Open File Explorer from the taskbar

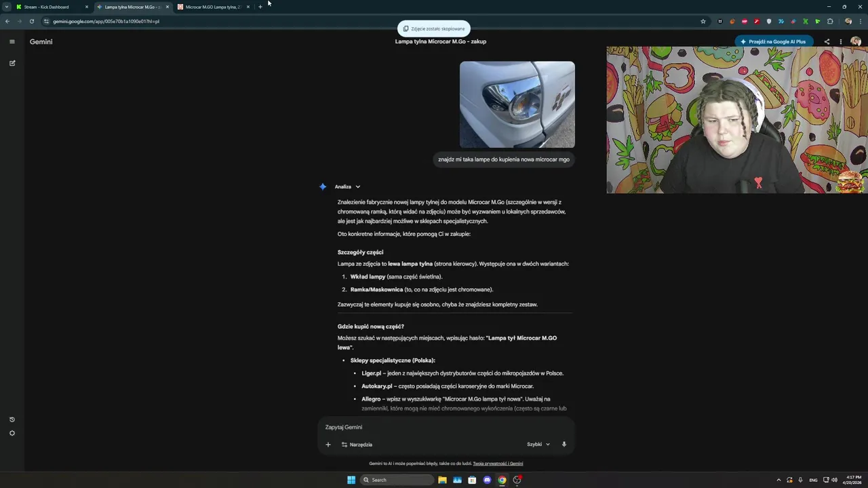pos(442,480)
